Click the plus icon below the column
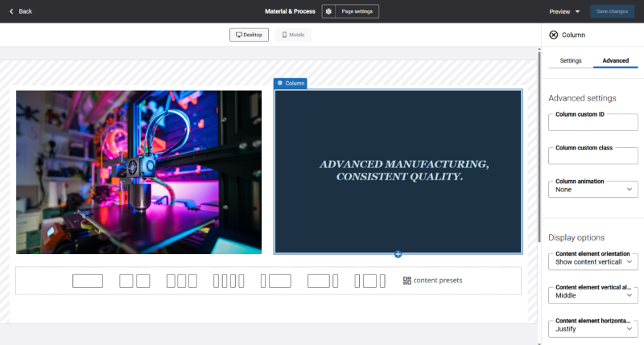 (x=398, y=254)
